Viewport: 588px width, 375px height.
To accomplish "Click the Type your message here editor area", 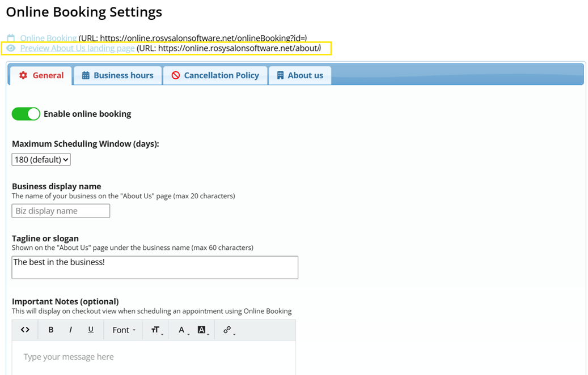I will click(x=154, y=357).
